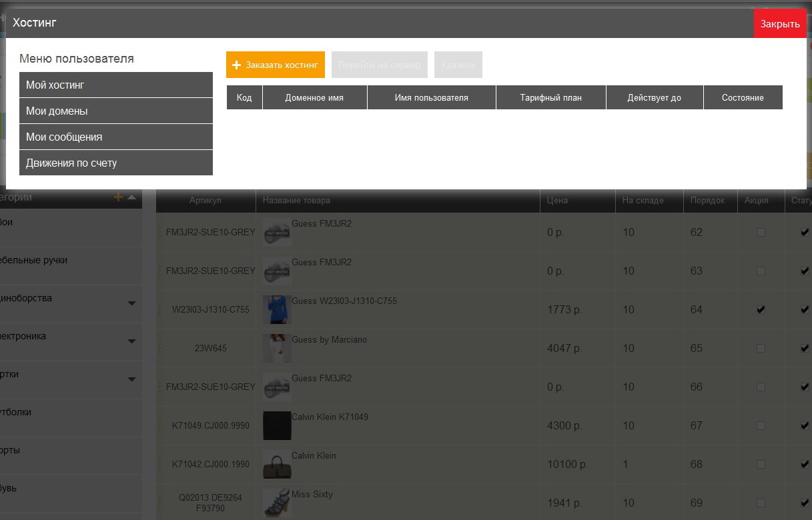Click the row handle beside article Q02013 DE9264 F93790
Image resolution: width=812 pixels, height=520 pixels.
[x=159, y=503]
